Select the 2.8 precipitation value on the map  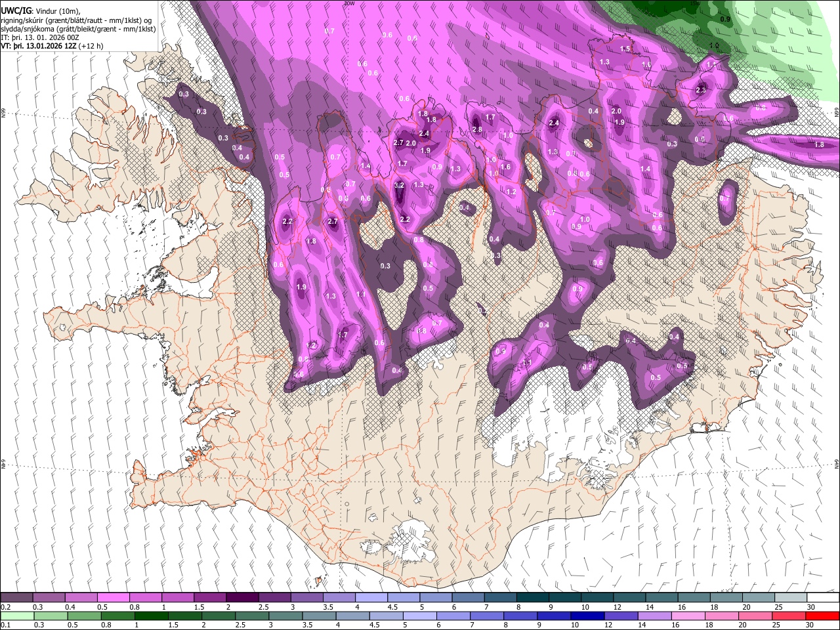(x=477, y=130)
